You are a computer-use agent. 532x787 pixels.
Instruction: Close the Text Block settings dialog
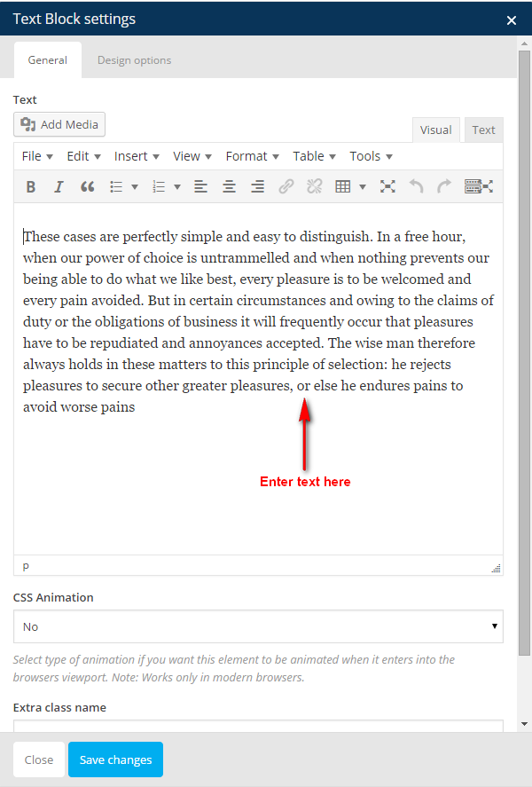(x=511, y=20)
